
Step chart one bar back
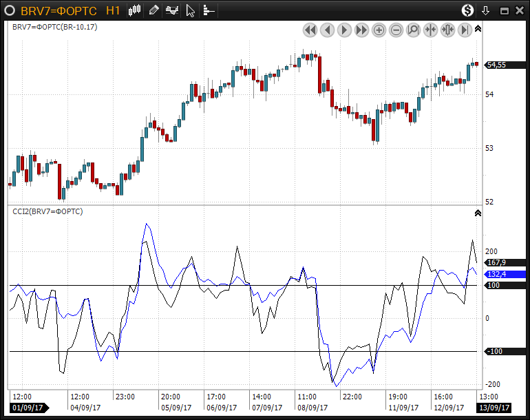327,30
